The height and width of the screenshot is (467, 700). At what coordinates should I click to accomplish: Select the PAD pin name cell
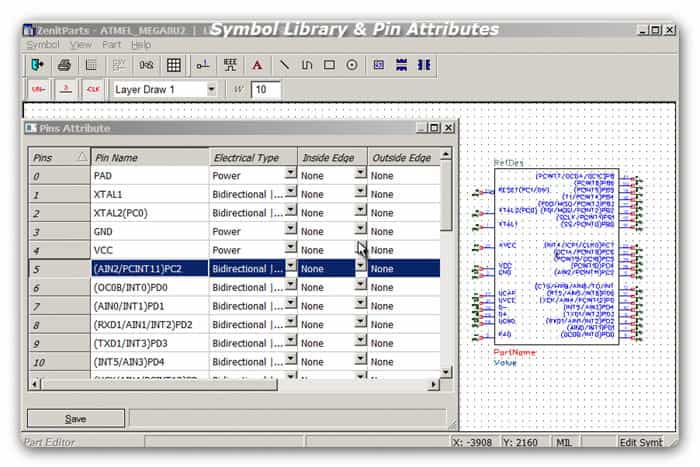pos(150,176)
